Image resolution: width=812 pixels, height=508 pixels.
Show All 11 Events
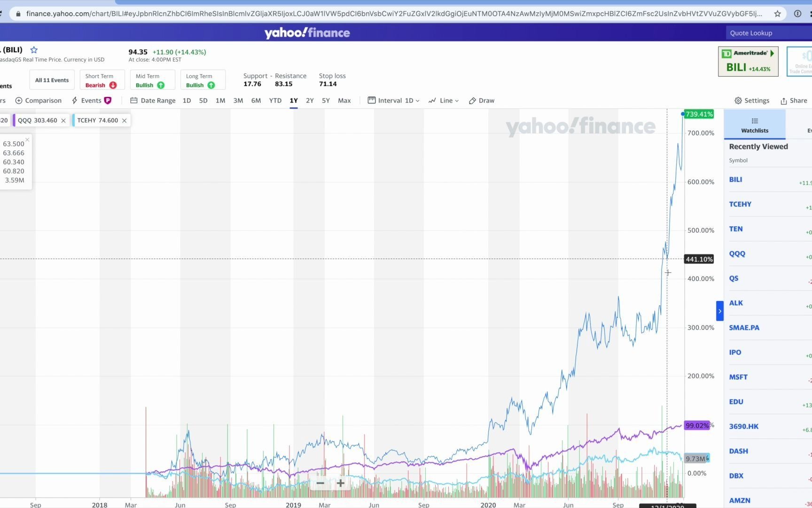(52, 80)
